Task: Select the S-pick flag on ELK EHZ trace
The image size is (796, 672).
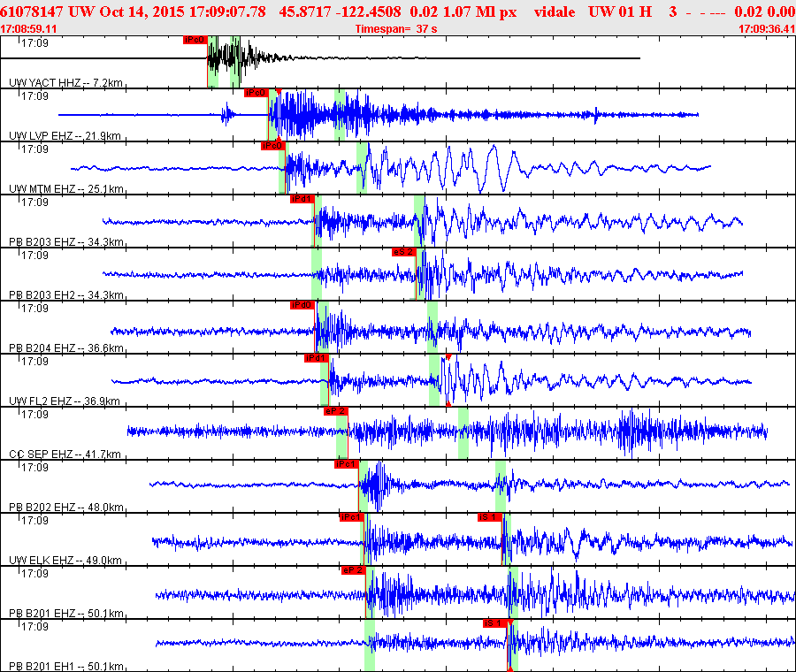Action: [490, 517]
